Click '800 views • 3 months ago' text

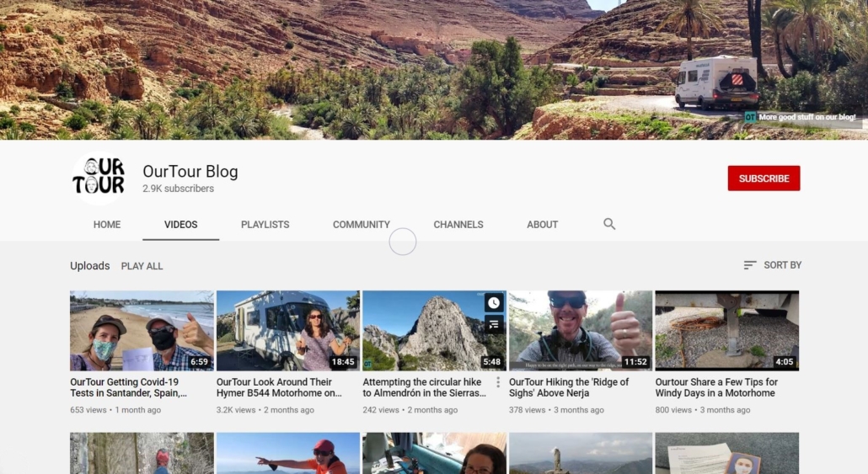703,410
